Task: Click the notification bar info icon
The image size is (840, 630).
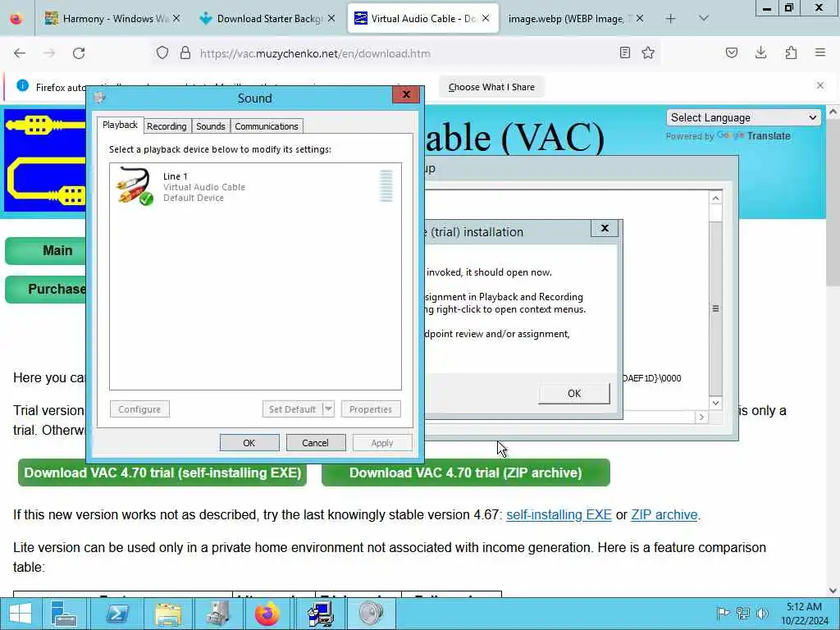Action: 22,85
